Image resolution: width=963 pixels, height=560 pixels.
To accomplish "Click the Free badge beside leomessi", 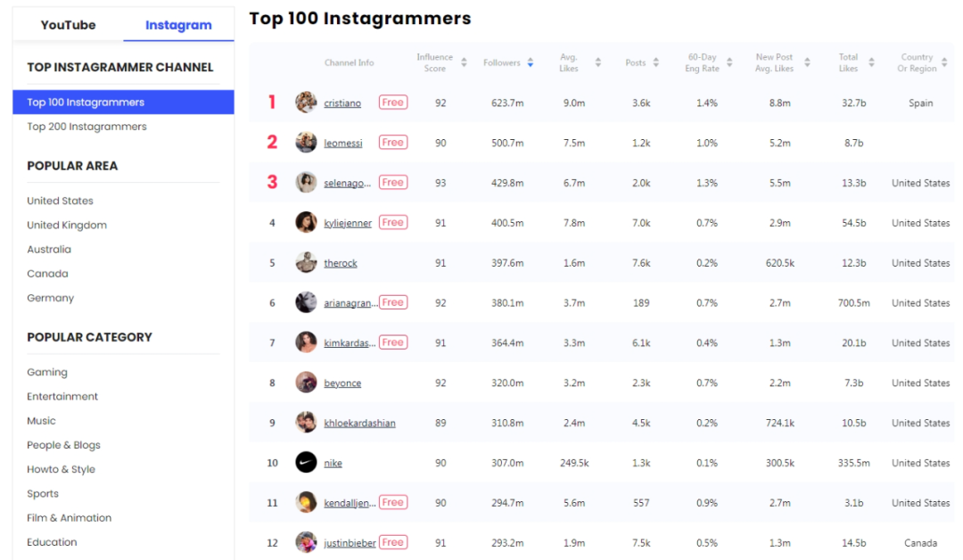I will 393,142.
